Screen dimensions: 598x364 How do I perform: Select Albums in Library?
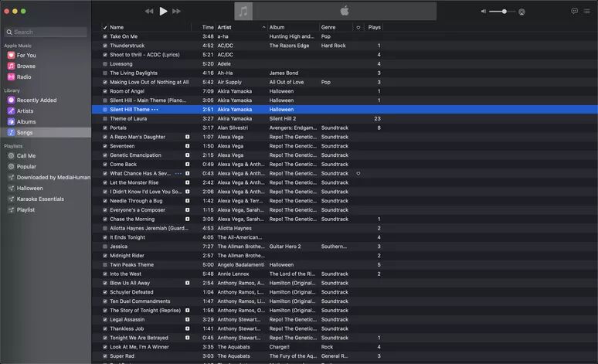26,121
